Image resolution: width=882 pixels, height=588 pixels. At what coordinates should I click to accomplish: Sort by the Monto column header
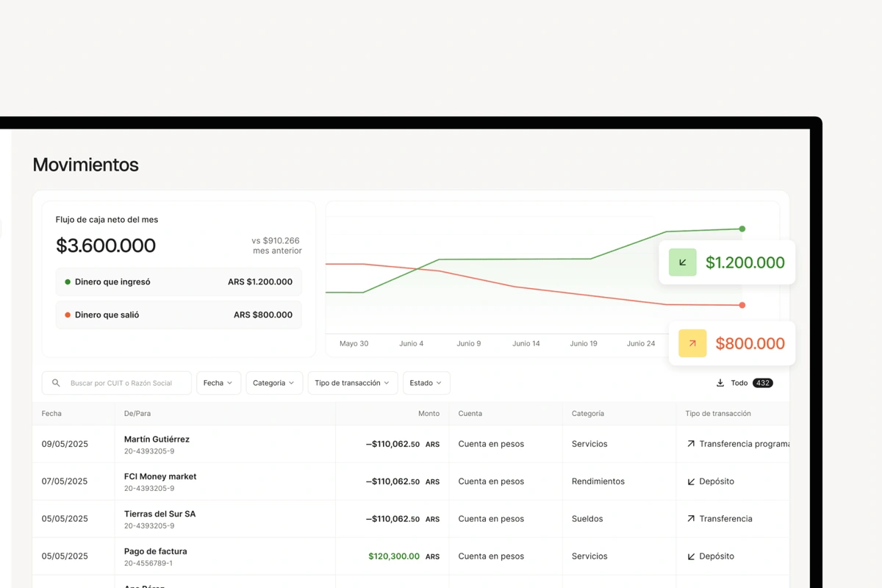(x=429, y=414)
